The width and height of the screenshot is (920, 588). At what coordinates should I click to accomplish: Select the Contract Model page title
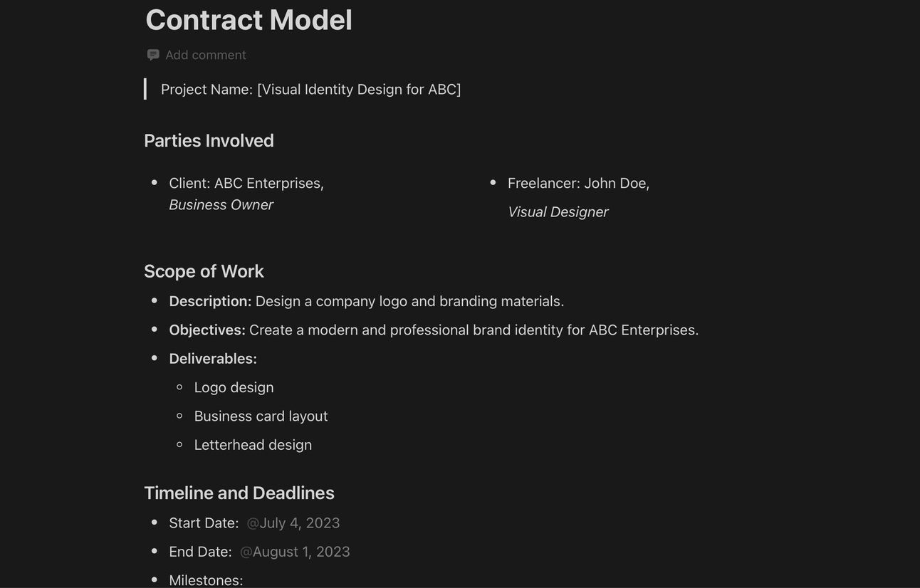(249, 20)
